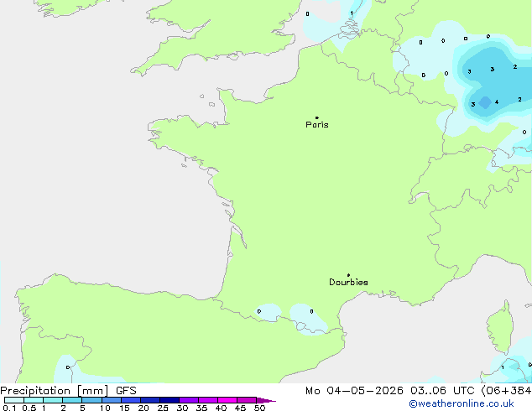Screen dimensions: 532x411
Task: Select the 20–25 mm legend swatch
Action: pos(150,400)
